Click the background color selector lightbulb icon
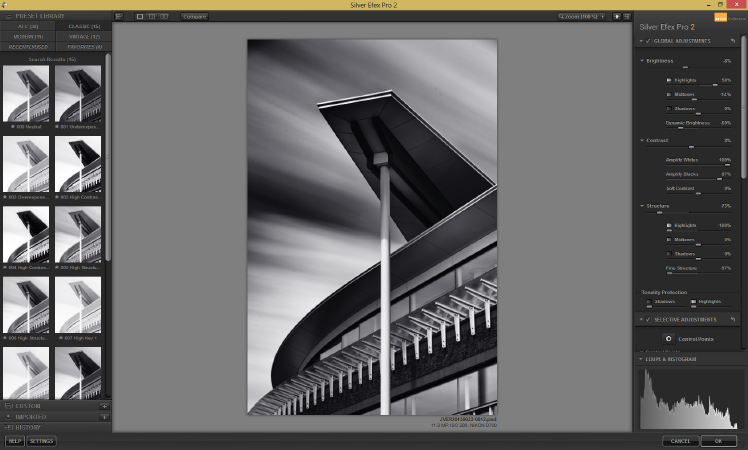Screen dimensions: 748x450 [x=616, y=16]
